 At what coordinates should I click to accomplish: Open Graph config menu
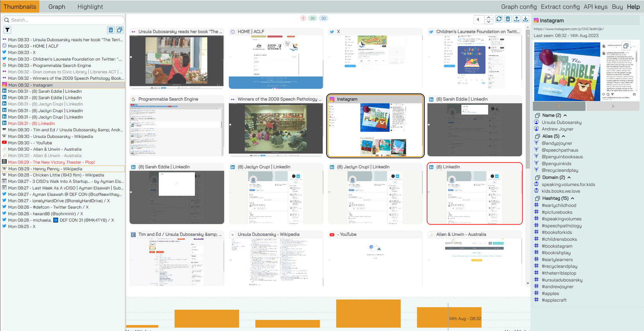pyautogui.click(x=519, y=7)
